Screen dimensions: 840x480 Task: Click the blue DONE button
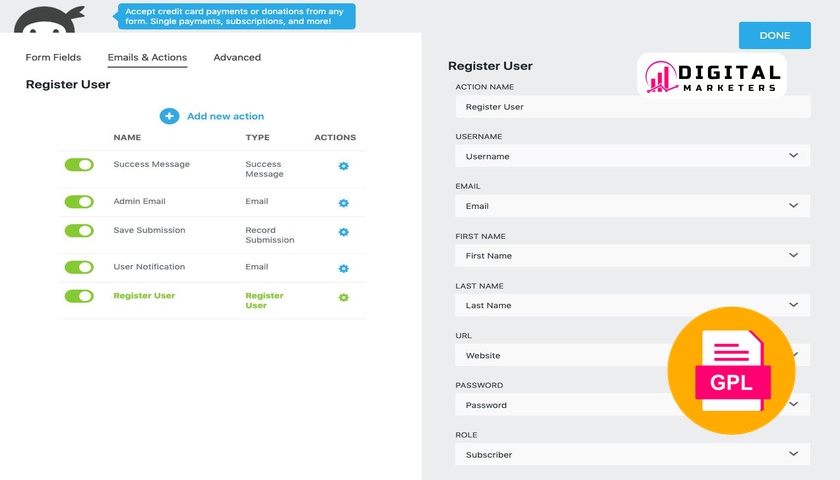pyautogui.click(x=775, y=35)
